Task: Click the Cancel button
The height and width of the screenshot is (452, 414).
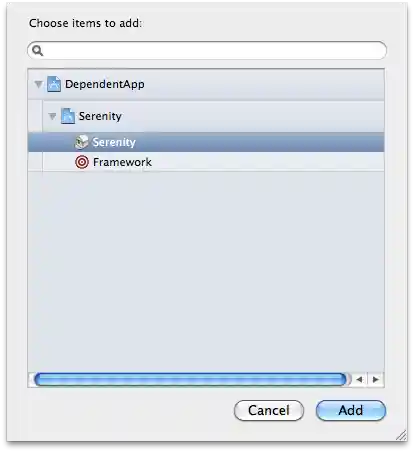Action: click(x=269, y=410)
